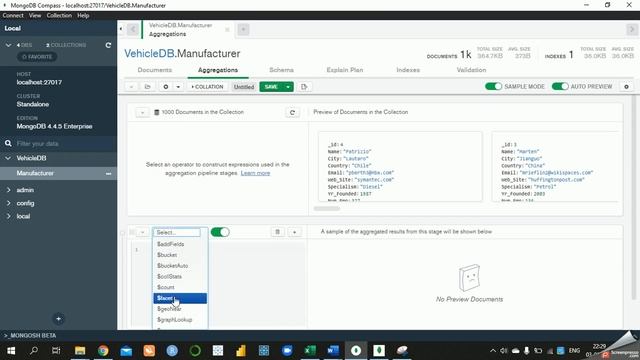Open the Connect menu
Viewport: 640px width, 360px height.
(13, 16)
